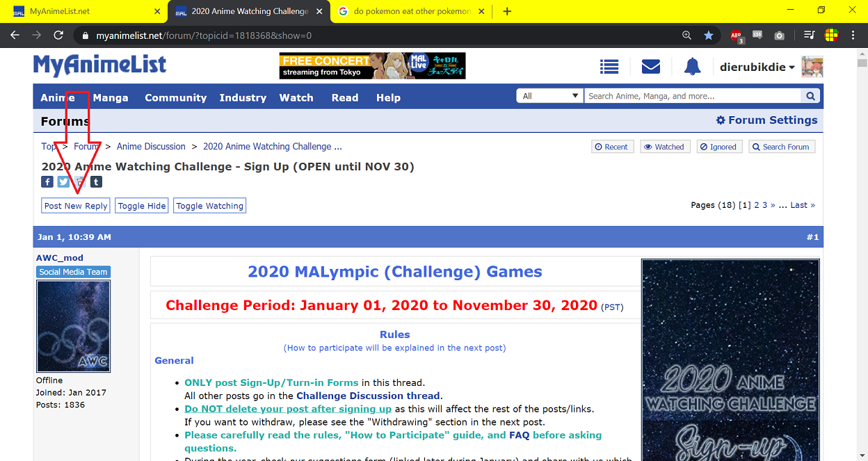Open the Chrome three-dot menu
Screen dimensions: 868x461
[853, 35]
